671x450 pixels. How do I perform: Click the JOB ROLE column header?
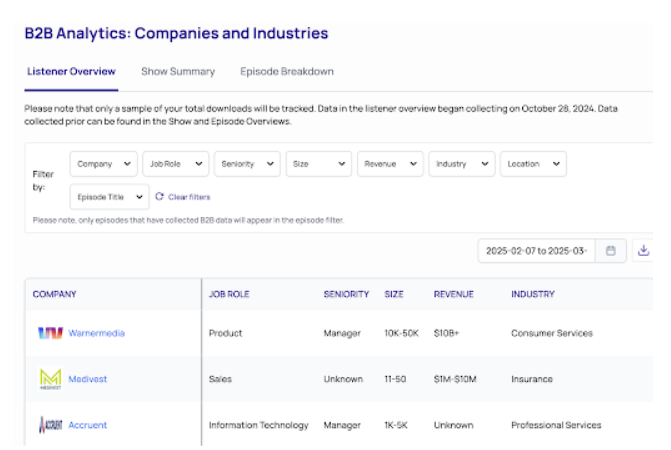tap(229, 294)
